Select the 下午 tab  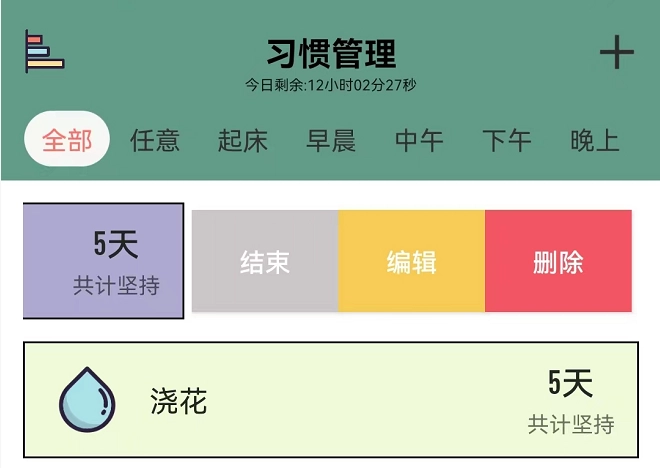tap(507, 140)
